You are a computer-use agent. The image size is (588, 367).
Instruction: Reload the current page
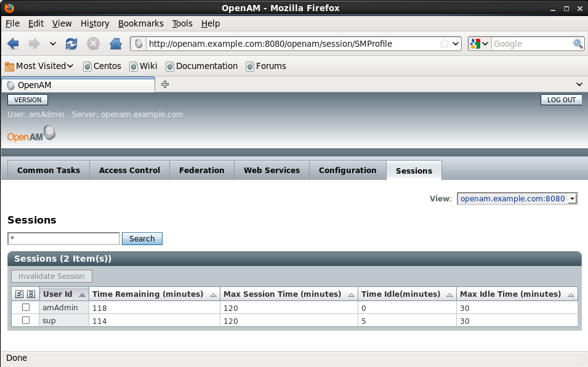click(x=71, y=44)
